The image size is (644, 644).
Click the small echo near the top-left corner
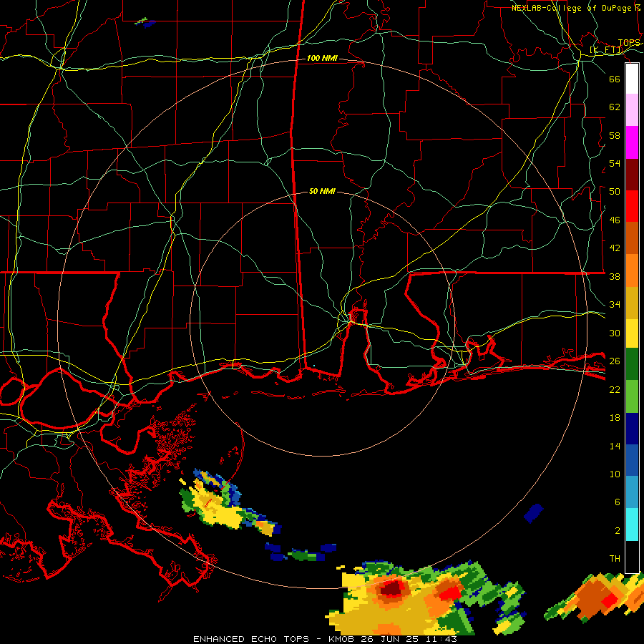point(145,23)
